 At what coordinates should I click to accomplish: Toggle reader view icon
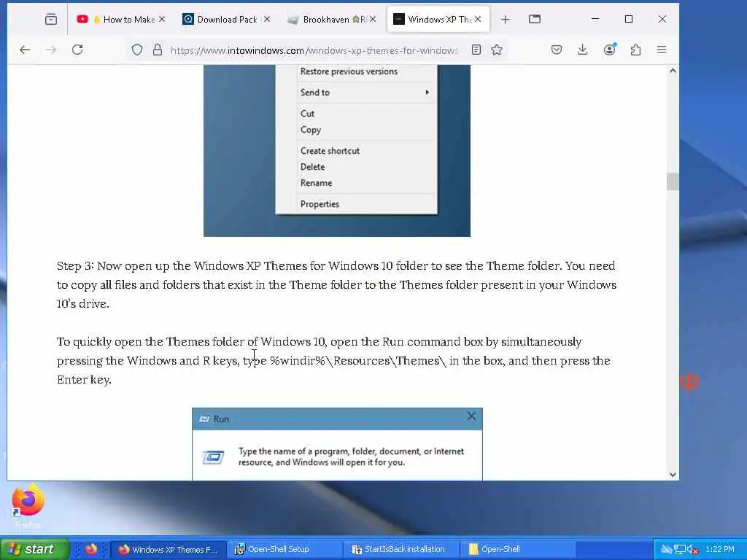(x=476, y=50)
